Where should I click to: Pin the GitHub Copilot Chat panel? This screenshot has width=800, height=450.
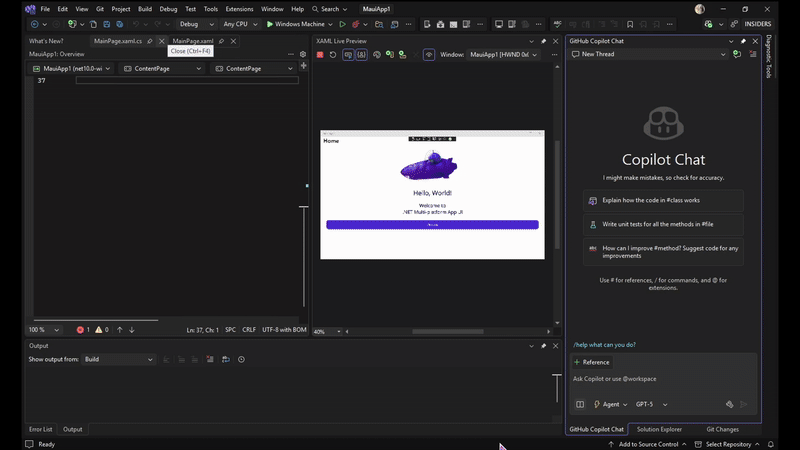coord(743,41)
